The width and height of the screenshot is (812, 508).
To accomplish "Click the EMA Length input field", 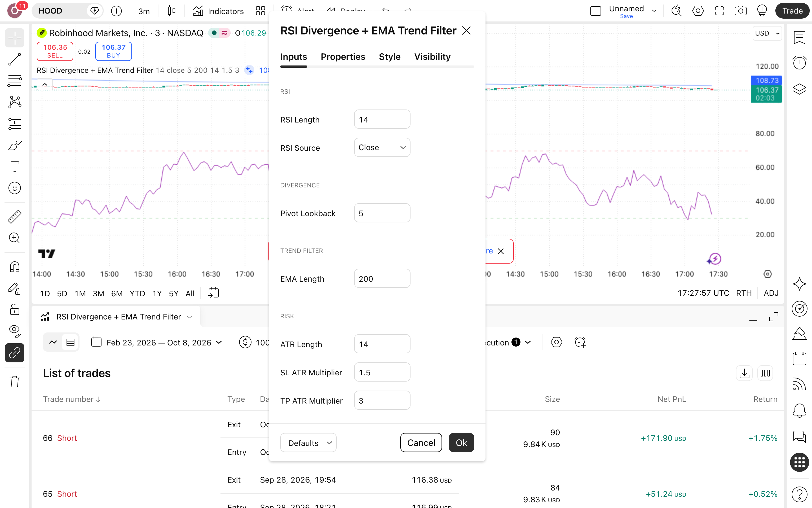I will [x=382, y=279].
